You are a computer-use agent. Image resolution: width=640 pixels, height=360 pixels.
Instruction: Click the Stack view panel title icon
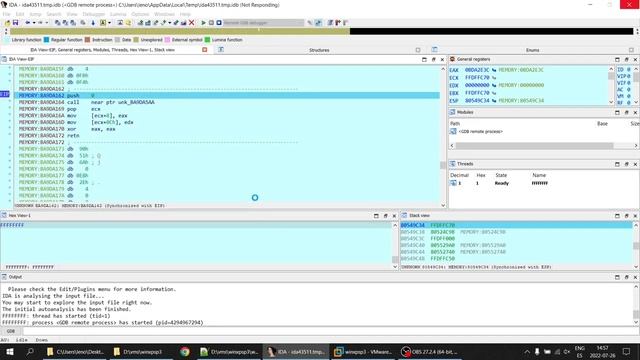404,215
